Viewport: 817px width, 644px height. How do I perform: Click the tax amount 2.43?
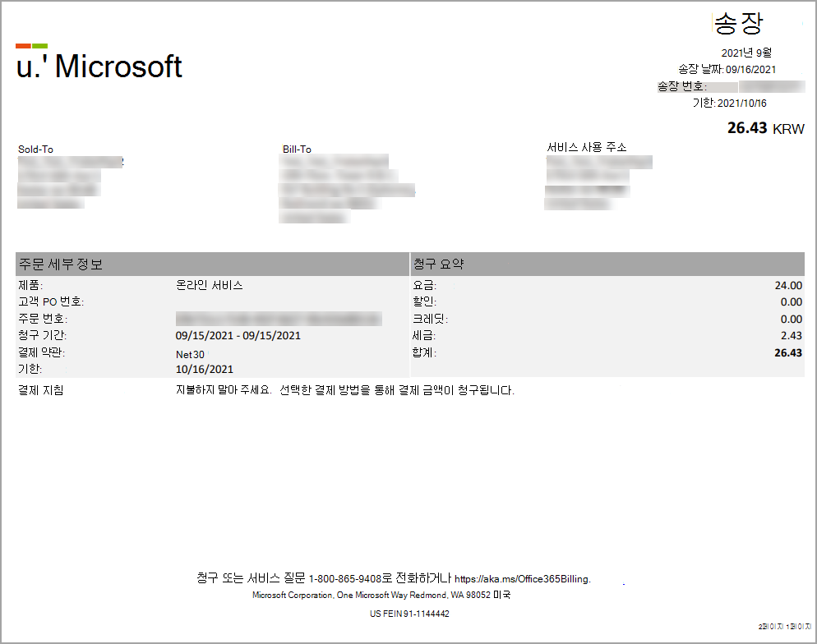coord(792,336)
